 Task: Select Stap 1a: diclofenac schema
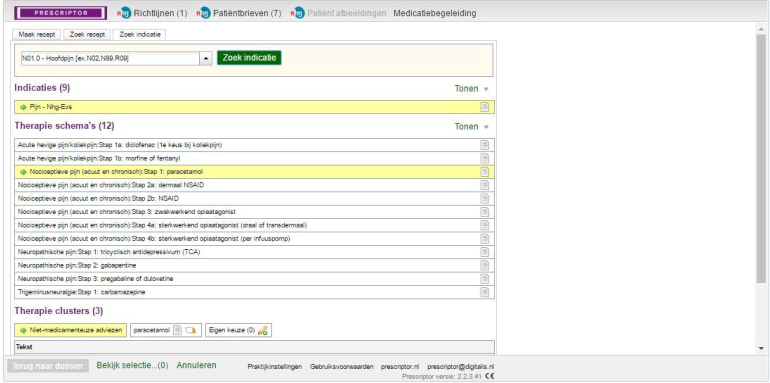pos(254,145)
